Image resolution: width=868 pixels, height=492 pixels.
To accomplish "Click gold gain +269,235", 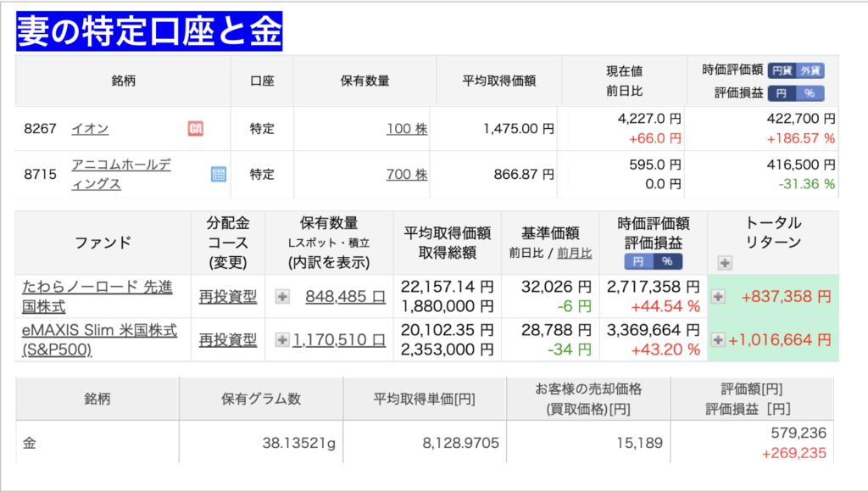I will click(x=793, y=453).
